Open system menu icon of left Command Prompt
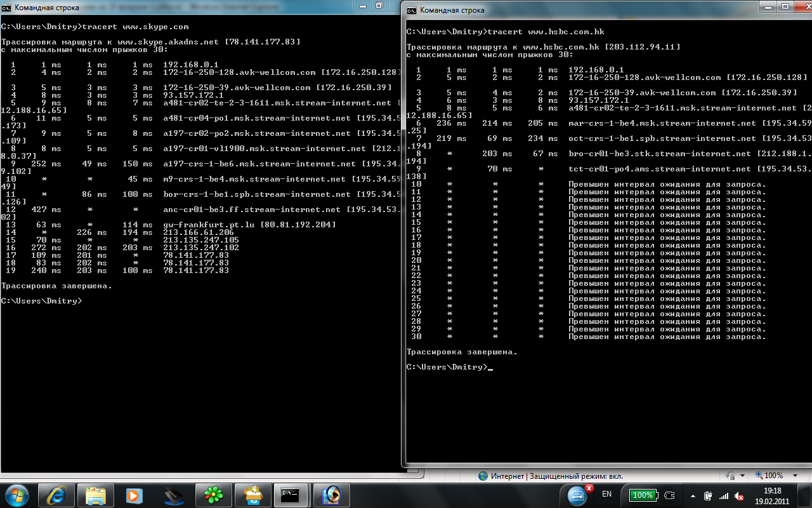The image size is (812, 508). tap(6, 8)
